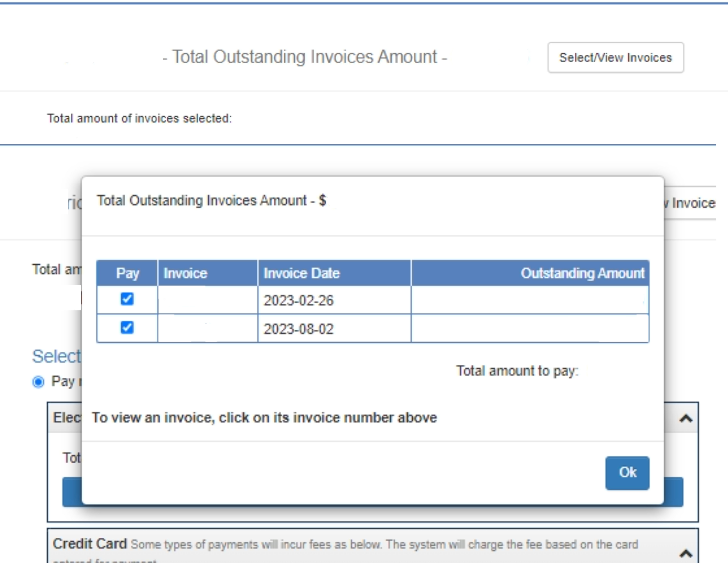
Task: Click the 2023-08-02 invoice date cell
Action: [x=299, y=329]
